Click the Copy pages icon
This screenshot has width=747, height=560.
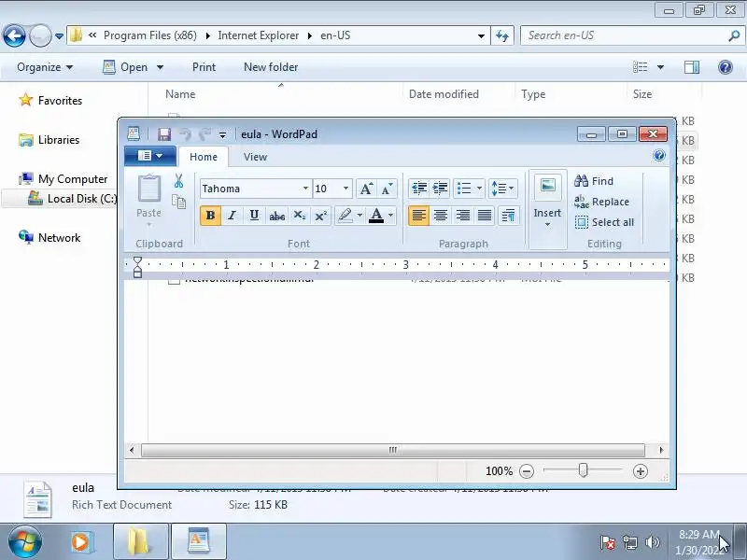[178, 202]
